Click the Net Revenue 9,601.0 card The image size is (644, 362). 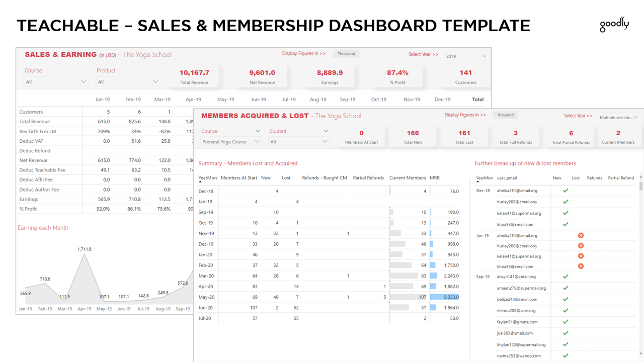point(262,77)
